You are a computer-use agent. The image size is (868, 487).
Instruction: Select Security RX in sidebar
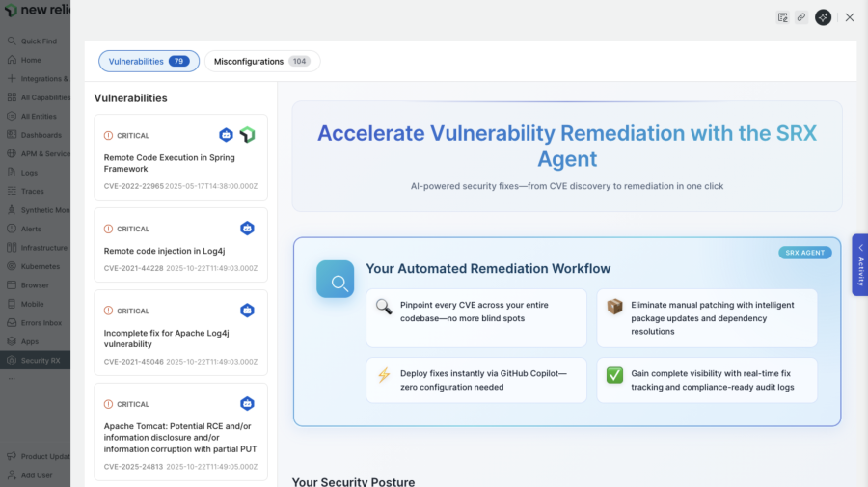coord(35,361)
